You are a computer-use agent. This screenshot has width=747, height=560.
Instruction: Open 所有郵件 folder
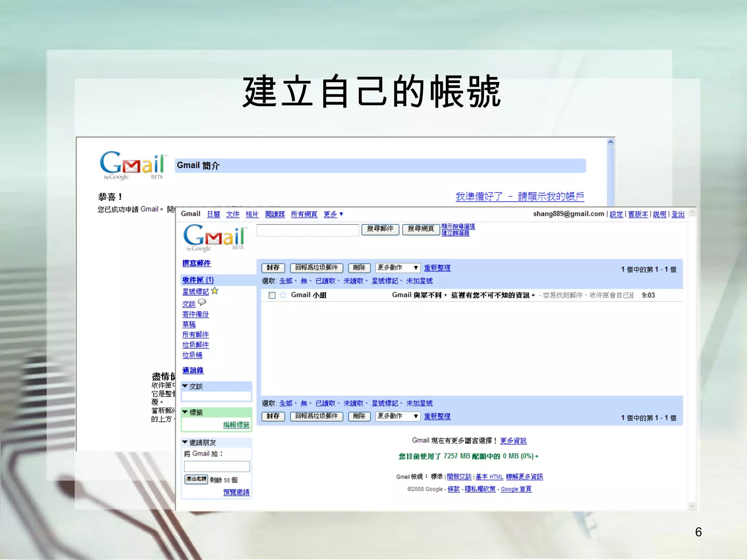point(196,334)
